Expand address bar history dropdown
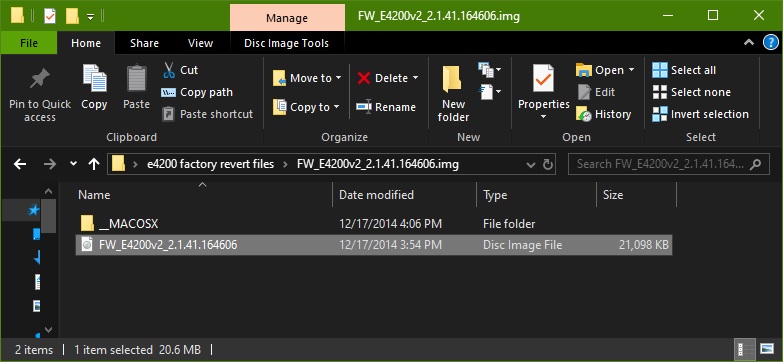This screenshot has width=783, height=362. pos(531,164)
